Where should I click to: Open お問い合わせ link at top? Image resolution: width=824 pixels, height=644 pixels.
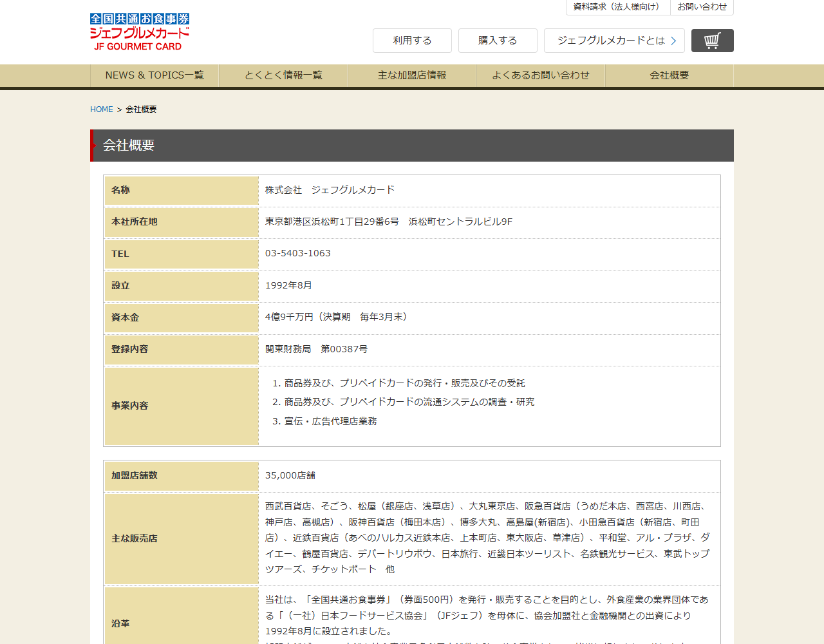point(702,7)
